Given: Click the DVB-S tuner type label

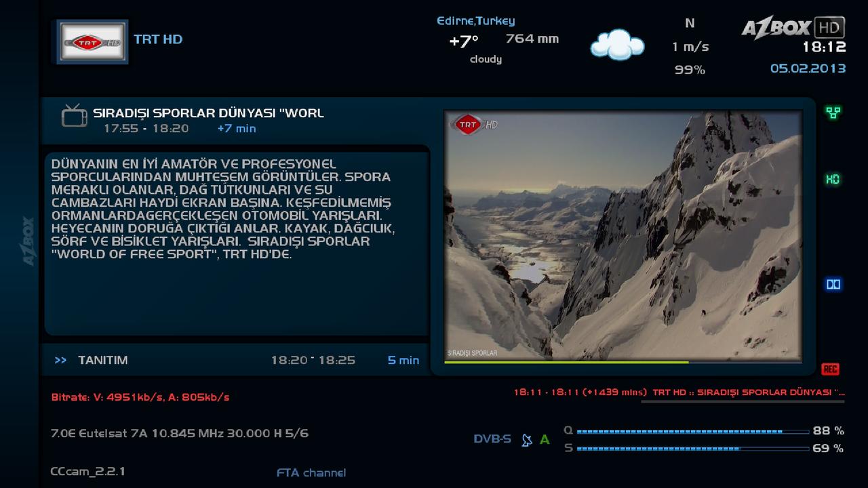Looking at the screenshot, I should tap(492, 439).
